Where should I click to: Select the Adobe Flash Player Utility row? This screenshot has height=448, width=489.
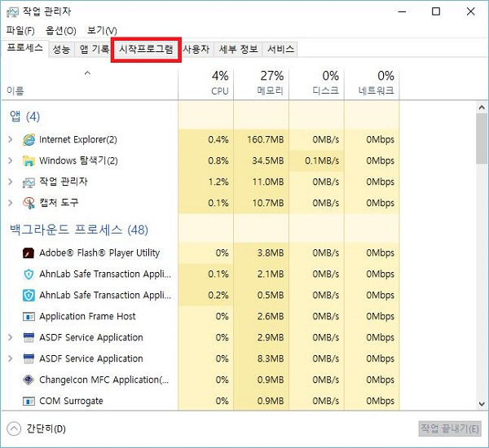point(200,253)
